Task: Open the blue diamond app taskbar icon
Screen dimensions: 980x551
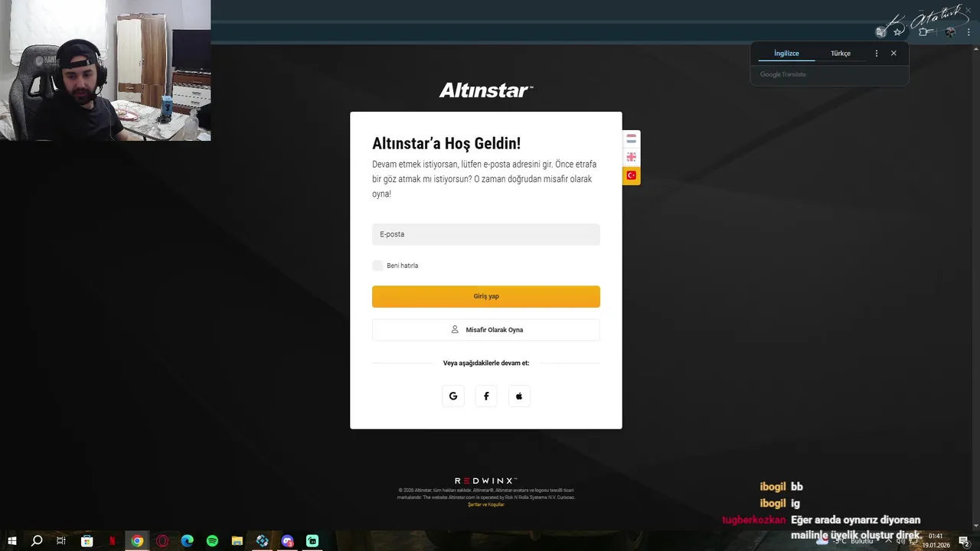Action: (x=263, y=541)
